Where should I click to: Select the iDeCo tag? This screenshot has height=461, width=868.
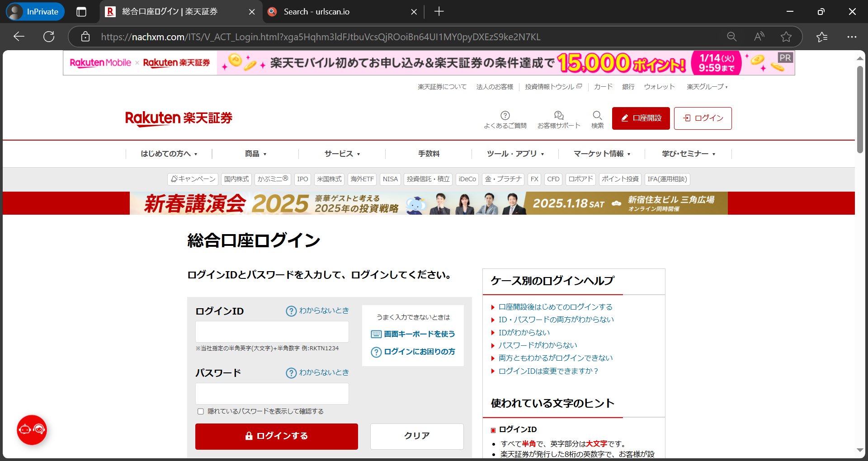click(x=467, y=179)
